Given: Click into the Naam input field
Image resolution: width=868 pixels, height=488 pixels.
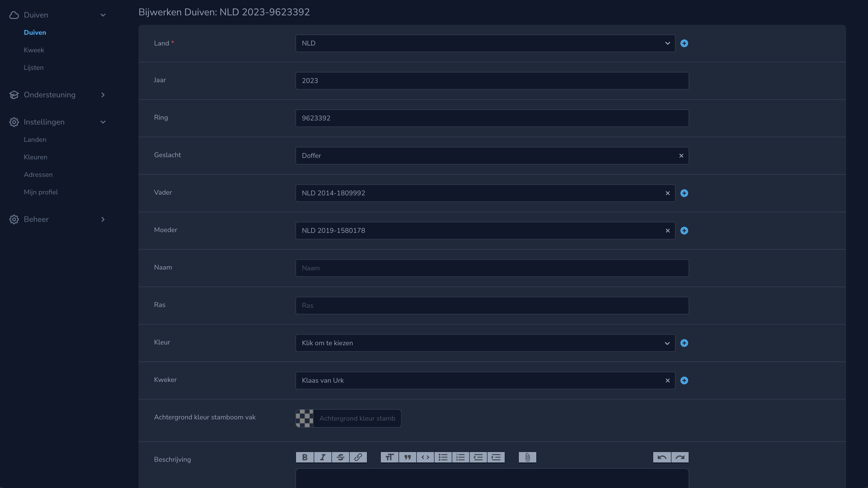Looking at the screenshot, I should (492, 268).
